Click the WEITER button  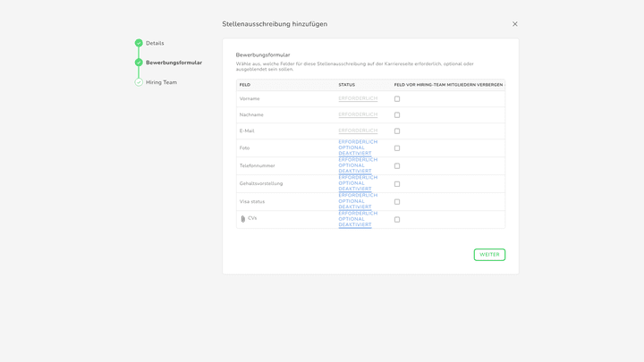coord(489,255)
